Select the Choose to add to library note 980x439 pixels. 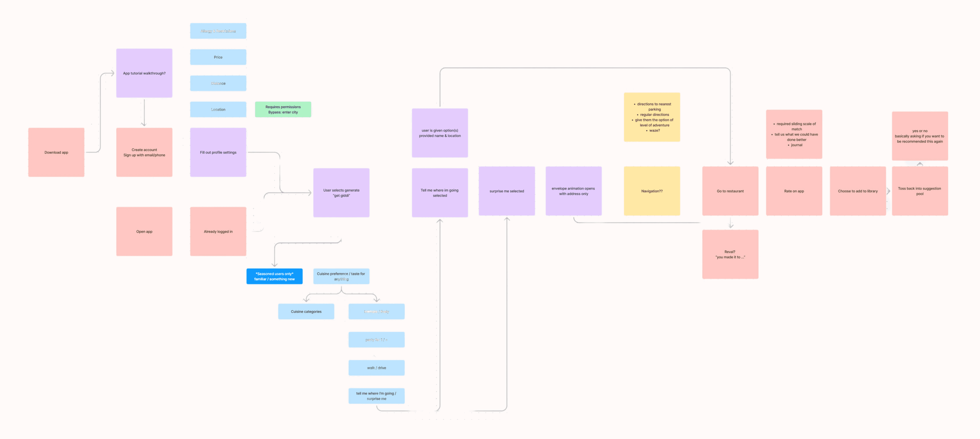pyautogui.click(x=857, y=191)
